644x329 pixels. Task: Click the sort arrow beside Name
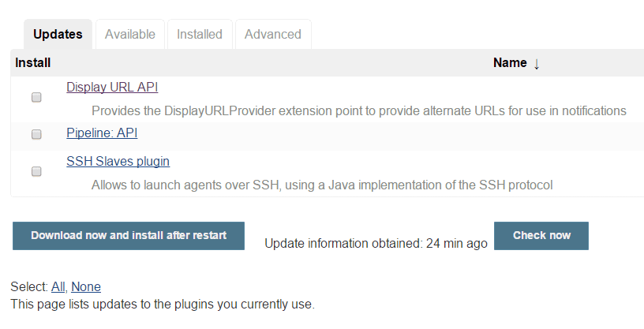tap(537, 64)
